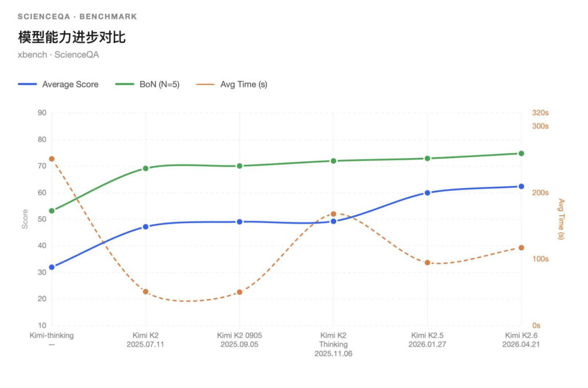
Task: Click the Kimi-thinking orange Avg Time point
Action: click(x=52, y=159)
